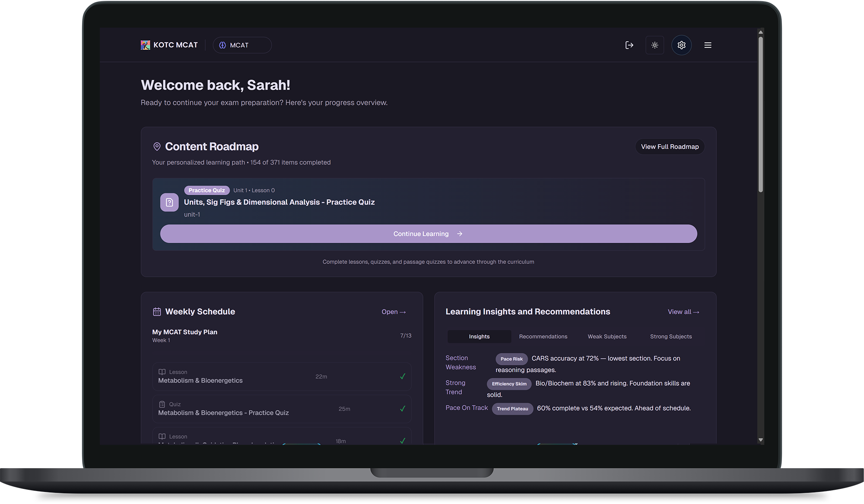The height and width of the screenshot is (504, 864).
Task: Toggle light/dark theme sun icon
Action: coord(655,45)
